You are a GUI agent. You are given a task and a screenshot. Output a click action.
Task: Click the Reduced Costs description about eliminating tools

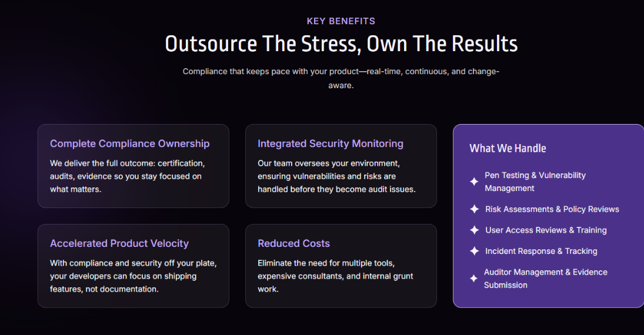[335, 276]
